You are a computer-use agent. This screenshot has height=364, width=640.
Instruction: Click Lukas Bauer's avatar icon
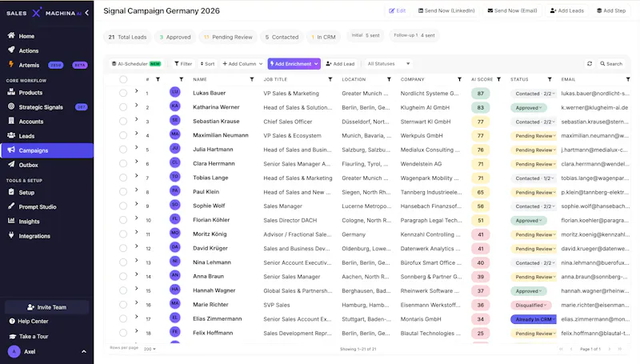pyautogui.click(x=174, y=92)
